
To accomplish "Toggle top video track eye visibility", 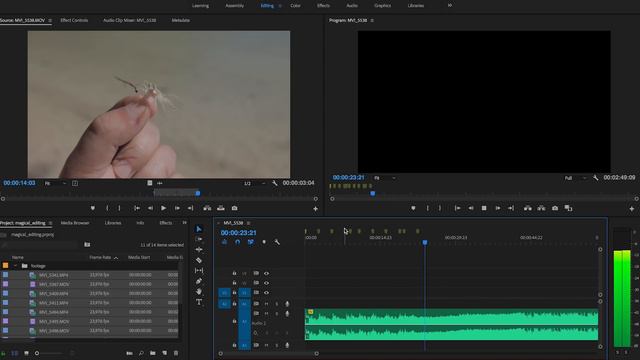I will coord(266,273).
